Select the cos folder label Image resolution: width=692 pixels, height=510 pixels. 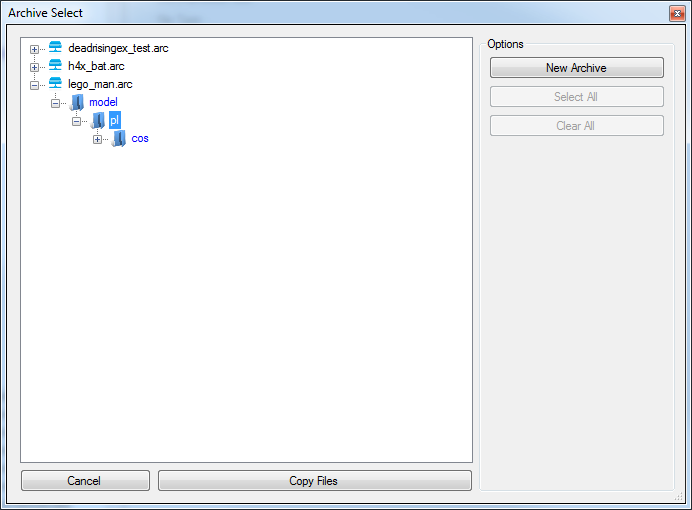tap(140, 139)
